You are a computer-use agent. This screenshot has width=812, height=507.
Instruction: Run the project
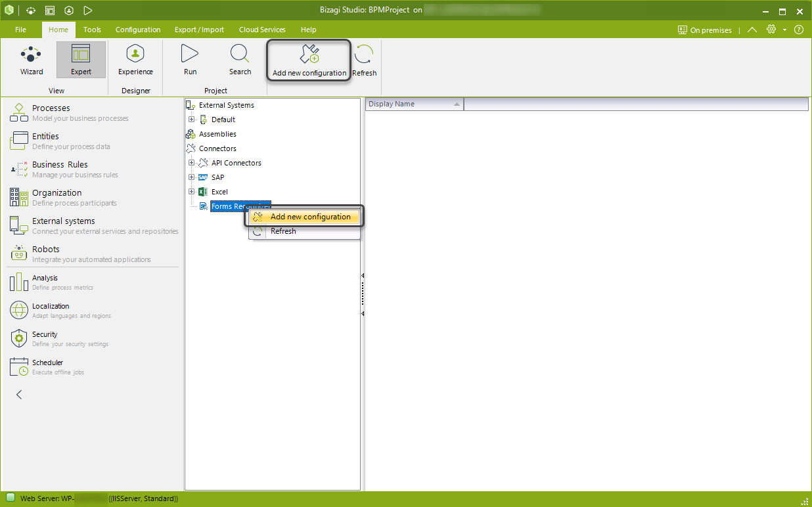point(190,60)
